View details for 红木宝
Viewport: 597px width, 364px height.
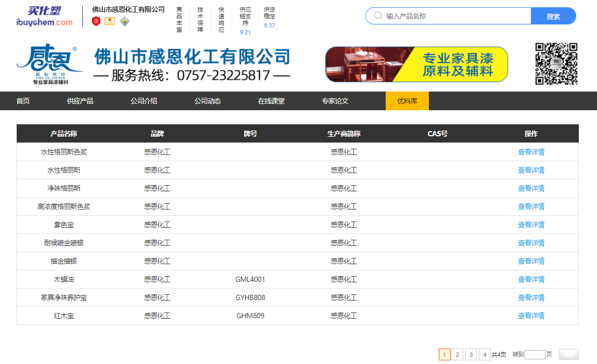coord(531,316)
